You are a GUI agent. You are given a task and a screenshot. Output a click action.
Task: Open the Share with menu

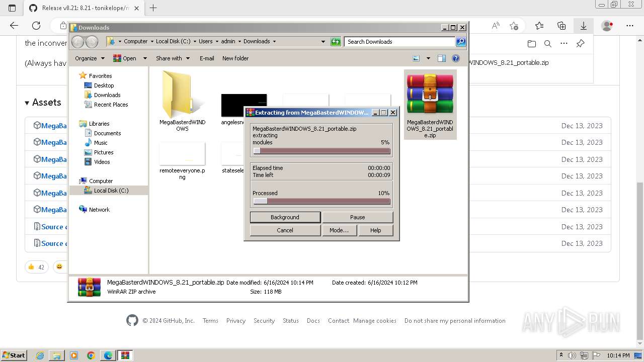point(173,58)
